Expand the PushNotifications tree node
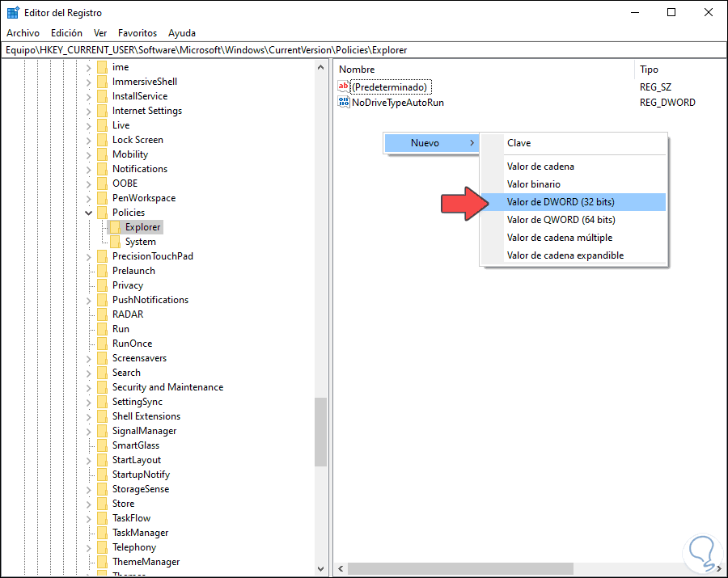This screenshot has height=578, width=728. click(x=88, y=300)
